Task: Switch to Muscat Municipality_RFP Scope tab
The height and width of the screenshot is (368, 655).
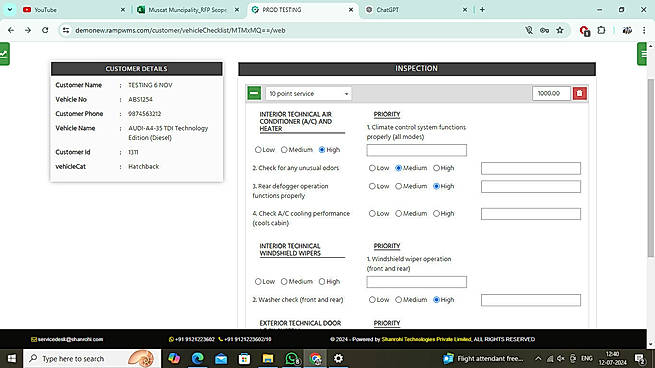Action: click(x=188, y=10)
